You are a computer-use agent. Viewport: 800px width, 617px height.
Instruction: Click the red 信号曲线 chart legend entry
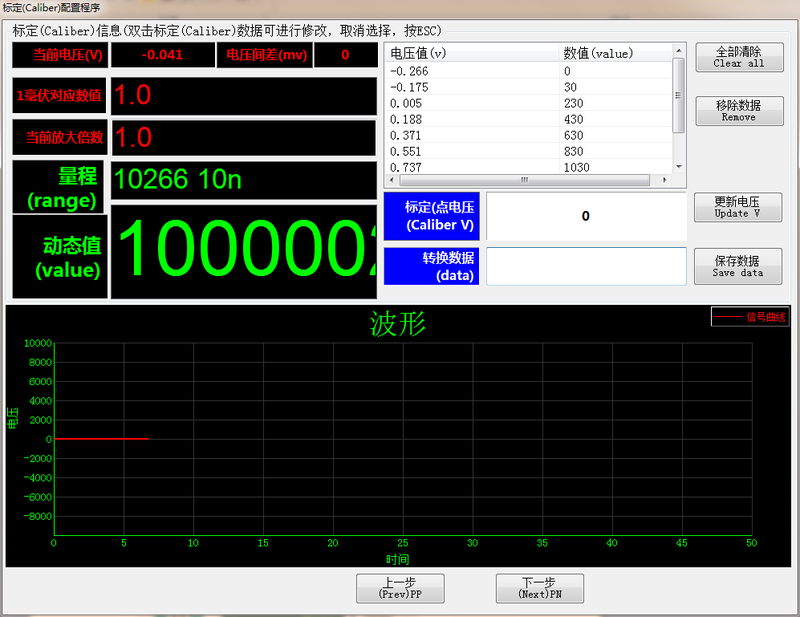pos(748,318)
